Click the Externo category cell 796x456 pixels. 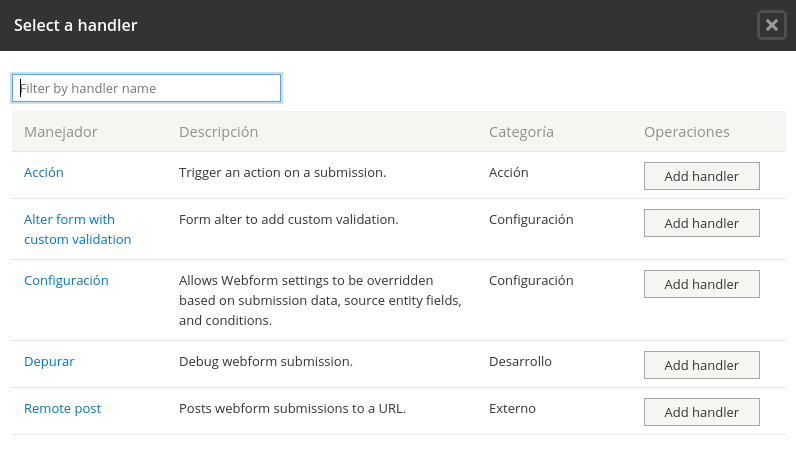coord(512,409)
